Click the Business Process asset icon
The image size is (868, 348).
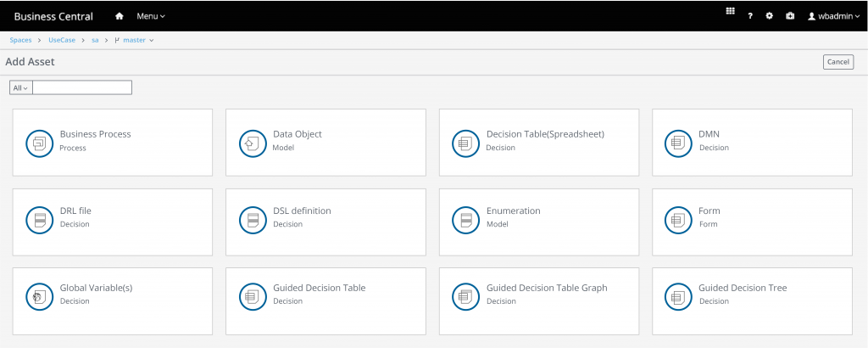tap(38, 143)
